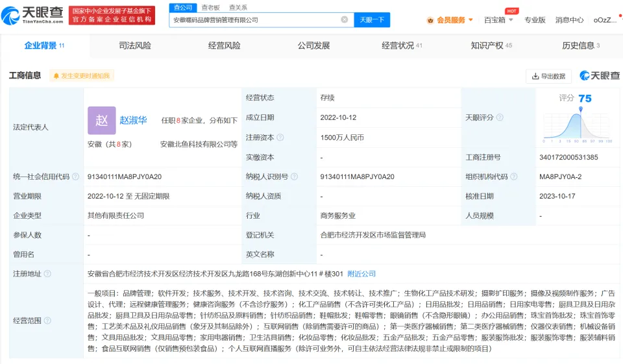
Task: Click the 注册资本 help question icon
Action: (280, 138)
